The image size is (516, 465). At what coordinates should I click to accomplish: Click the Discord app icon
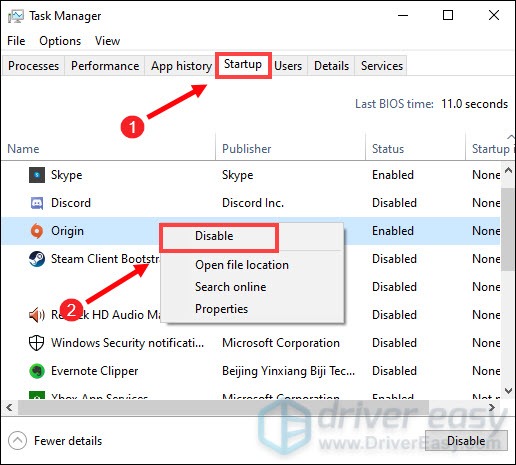click(37, 203)
